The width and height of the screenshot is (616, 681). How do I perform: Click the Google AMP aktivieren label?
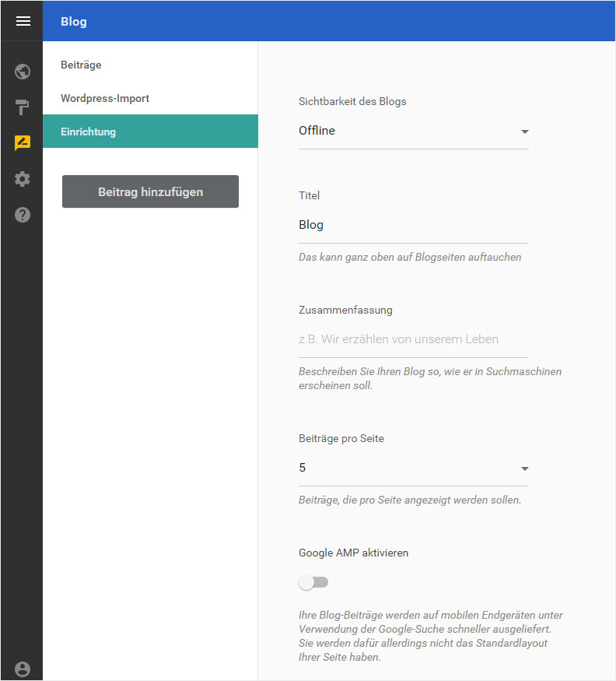coord(353,553)
